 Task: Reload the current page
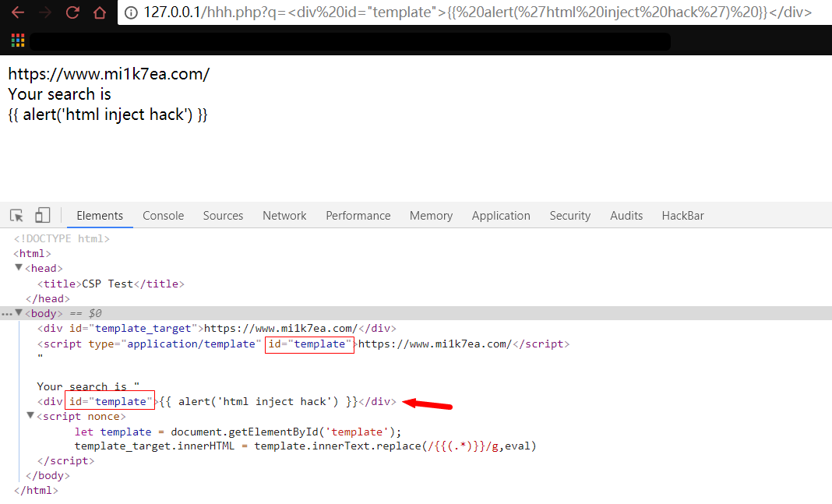[72, 12]
